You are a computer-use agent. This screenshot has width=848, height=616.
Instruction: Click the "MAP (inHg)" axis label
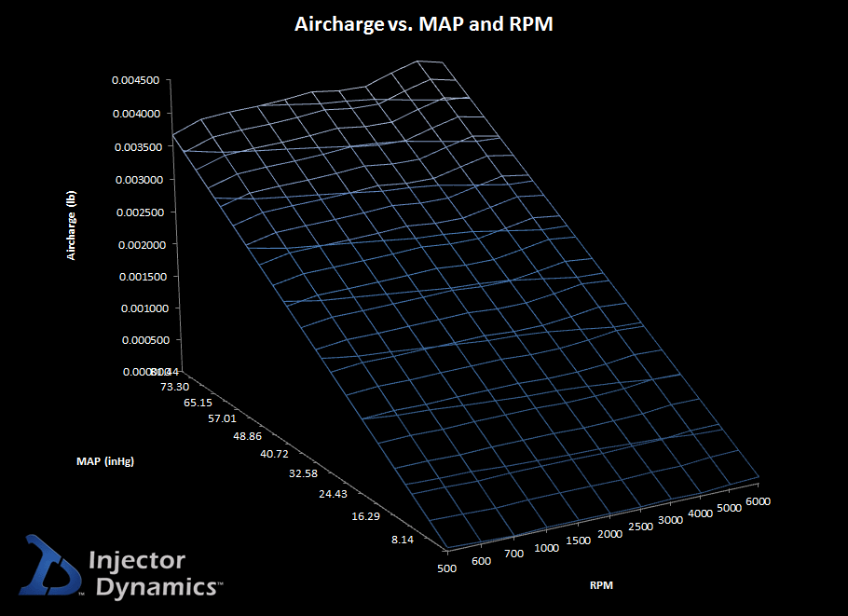tap(104, 460)
